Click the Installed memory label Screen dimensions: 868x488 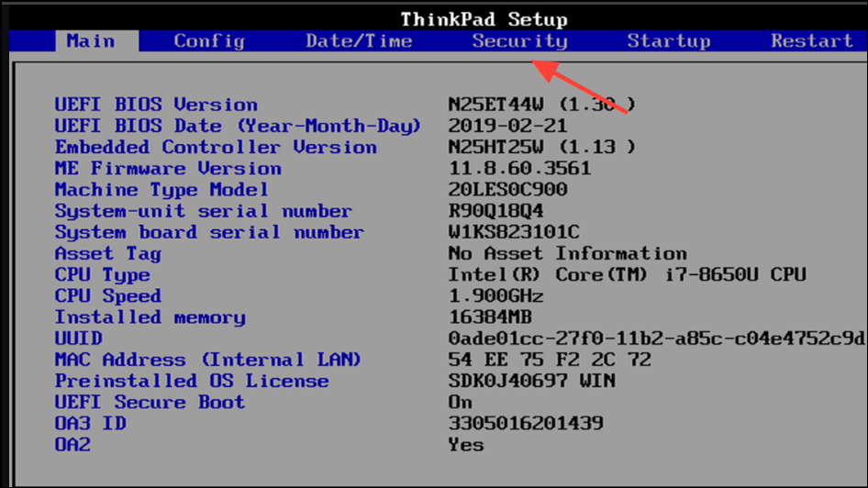(x=150, y=317)
